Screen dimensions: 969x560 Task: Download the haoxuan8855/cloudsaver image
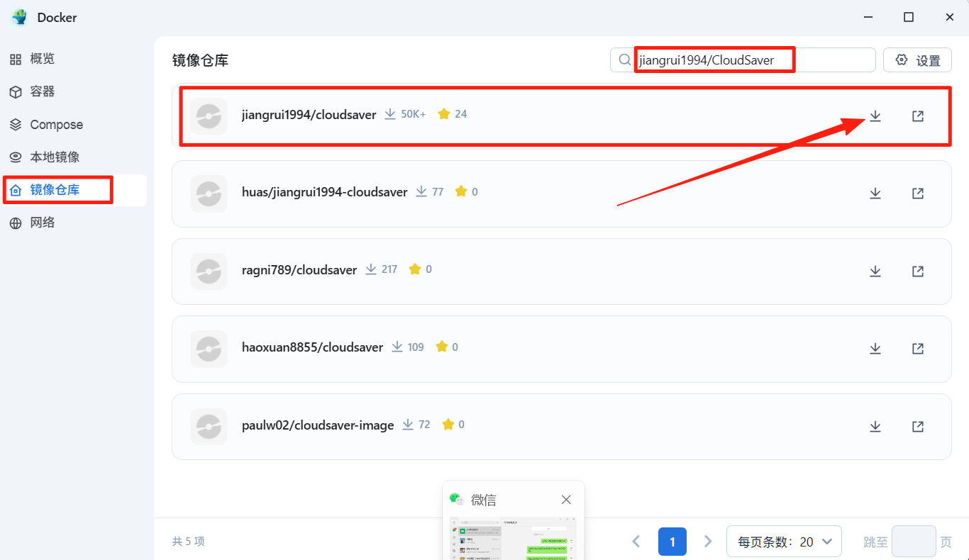[875, 348]
